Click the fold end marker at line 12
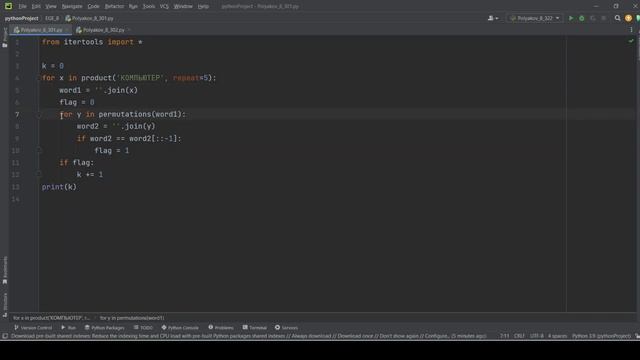This screenshot has height=360, width=640. pos(40,175)
